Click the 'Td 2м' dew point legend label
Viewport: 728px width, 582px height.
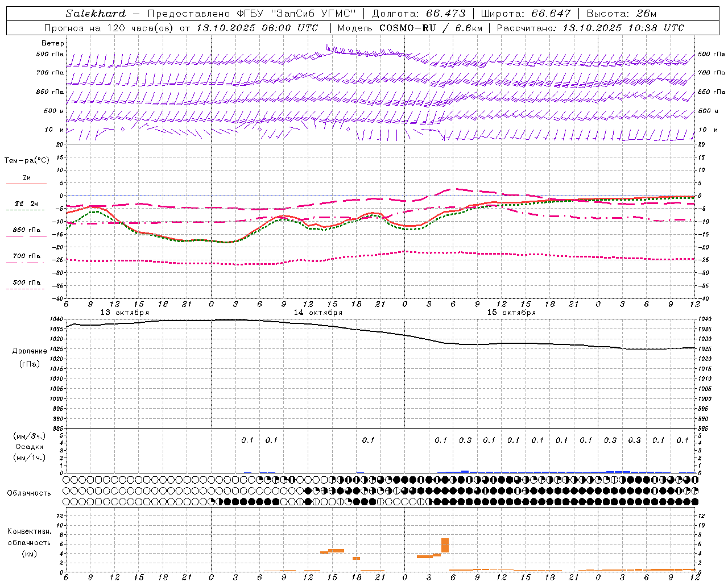[26, 203]
